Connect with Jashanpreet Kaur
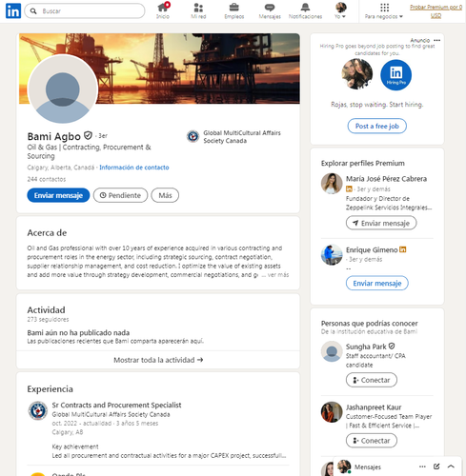The image size is (466, 476). pos(372,441)
